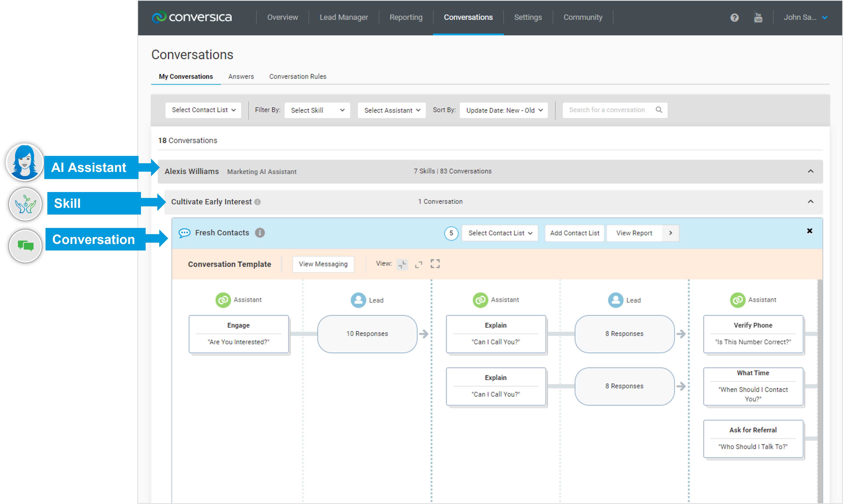
Task: Open the YouTube icon in the header
Action: pos(758,18)
